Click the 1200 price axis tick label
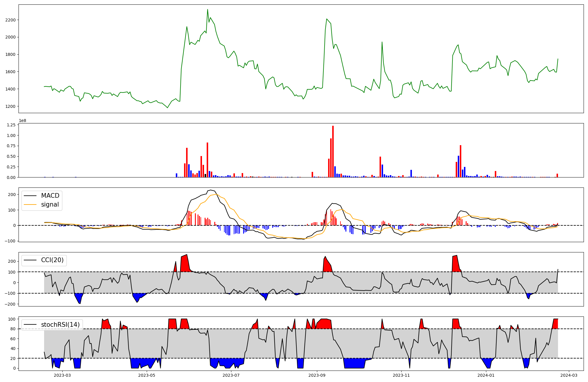588x382 pixels. [x=10, y=106]
